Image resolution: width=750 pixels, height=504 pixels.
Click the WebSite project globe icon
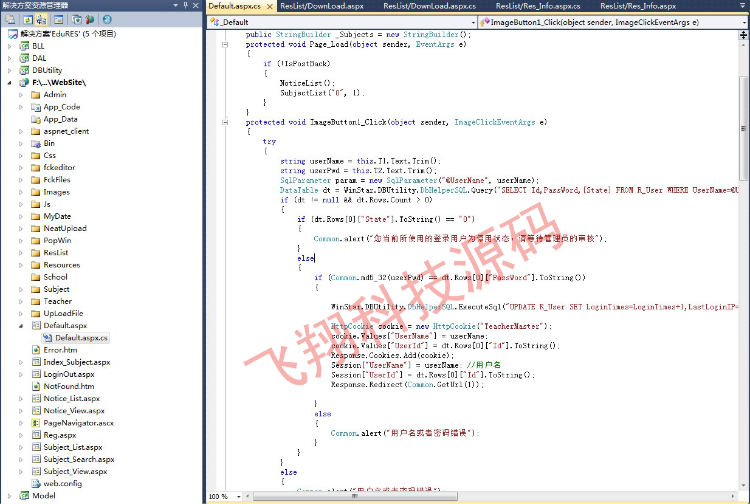pos(24,82)
